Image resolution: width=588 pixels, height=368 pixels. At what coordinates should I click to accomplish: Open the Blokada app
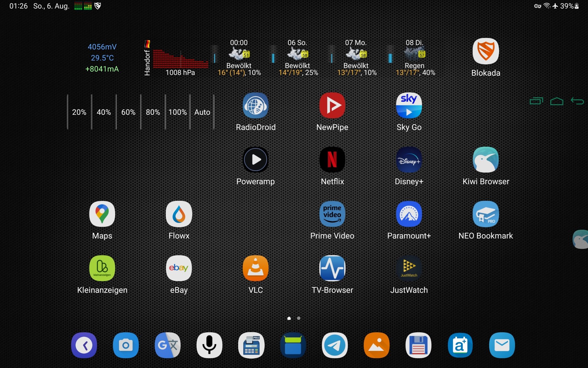[x=486, y=51]
